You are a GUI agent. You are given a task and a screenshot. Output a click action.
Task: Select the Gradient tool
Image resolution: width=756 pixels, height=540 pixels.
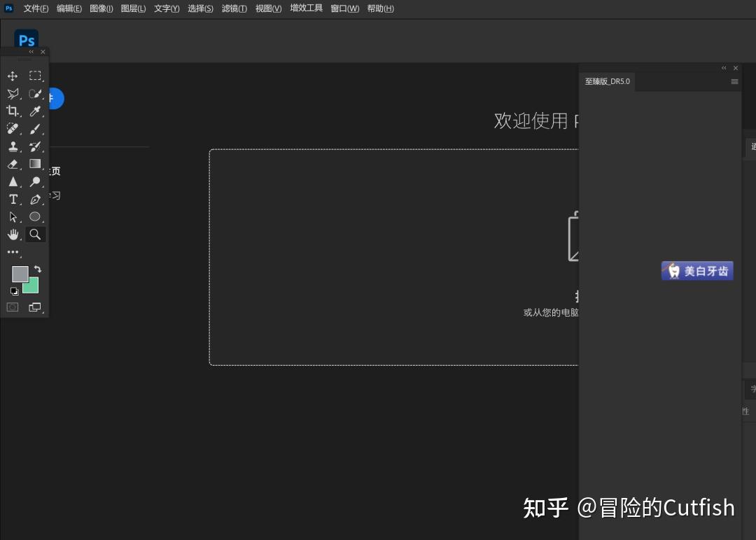click(x=35, y=164)
